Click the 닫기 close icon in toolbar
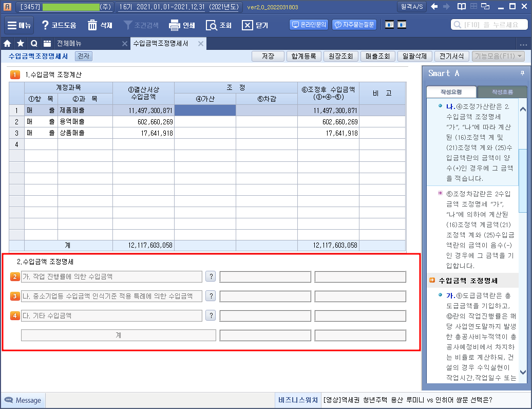This screenshot has width=532, height=409. pyautogui.click(x=255, y=25)
